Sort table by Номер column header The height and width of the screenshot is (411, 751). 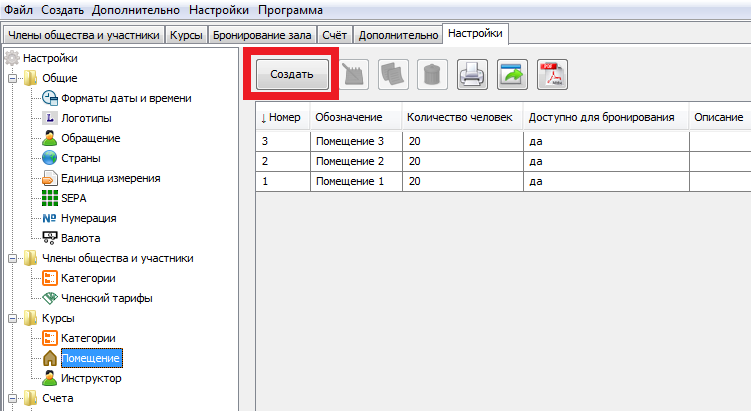(x=283, y=117)
